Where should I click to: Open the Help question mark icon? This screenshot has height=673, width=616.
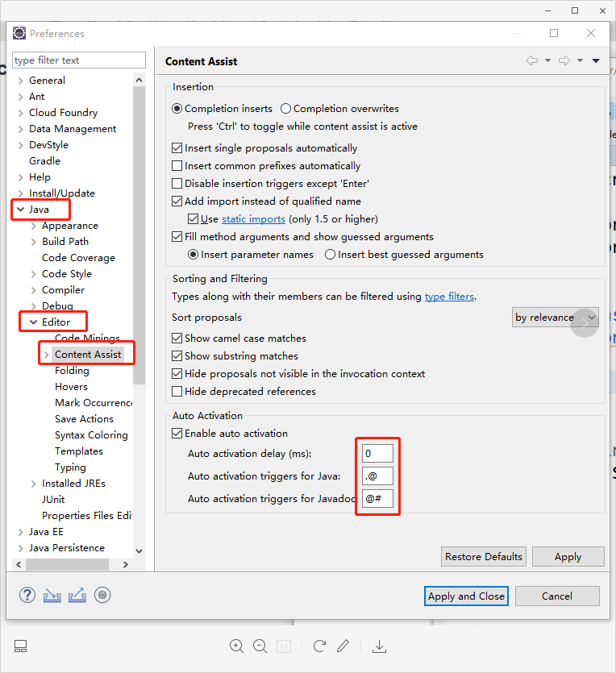pos(27,595)
